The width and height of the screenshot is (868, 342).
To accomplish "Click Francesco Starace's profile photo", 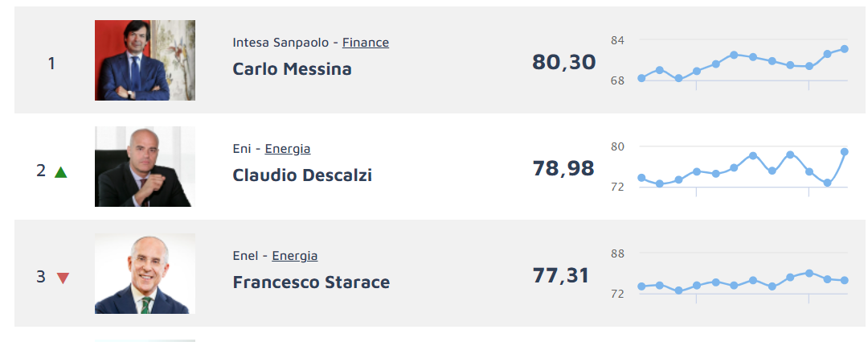I will point(145,274).
